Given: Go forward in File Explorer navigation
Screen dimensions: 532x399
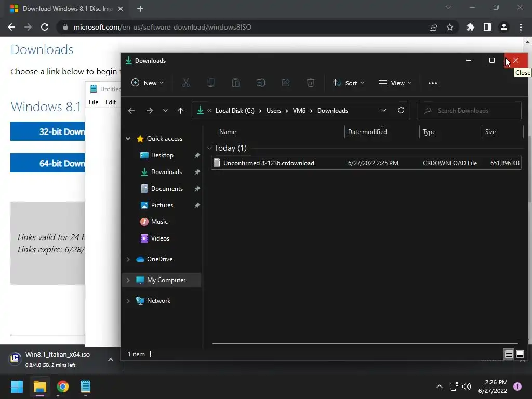Looking at the screenshot, I should 149,111.
